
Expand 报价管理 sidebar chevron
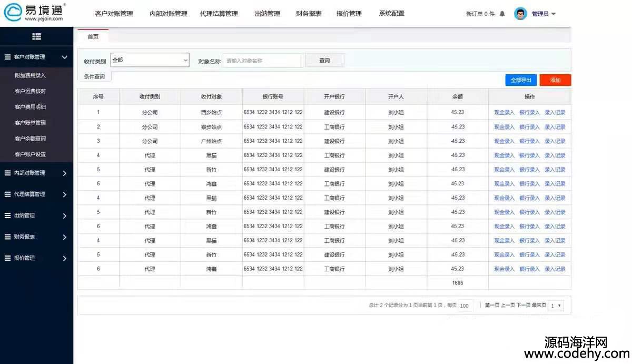64,258
